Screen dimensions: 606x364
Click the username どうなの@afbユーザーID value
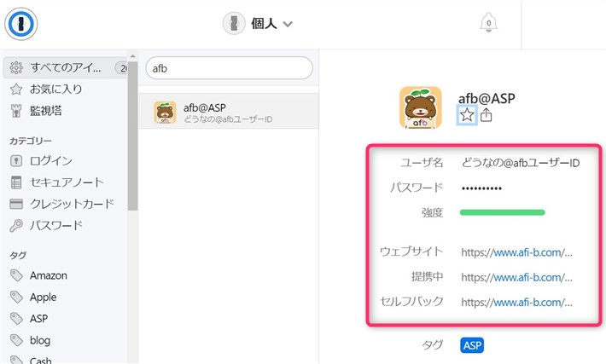coord(520,163)
